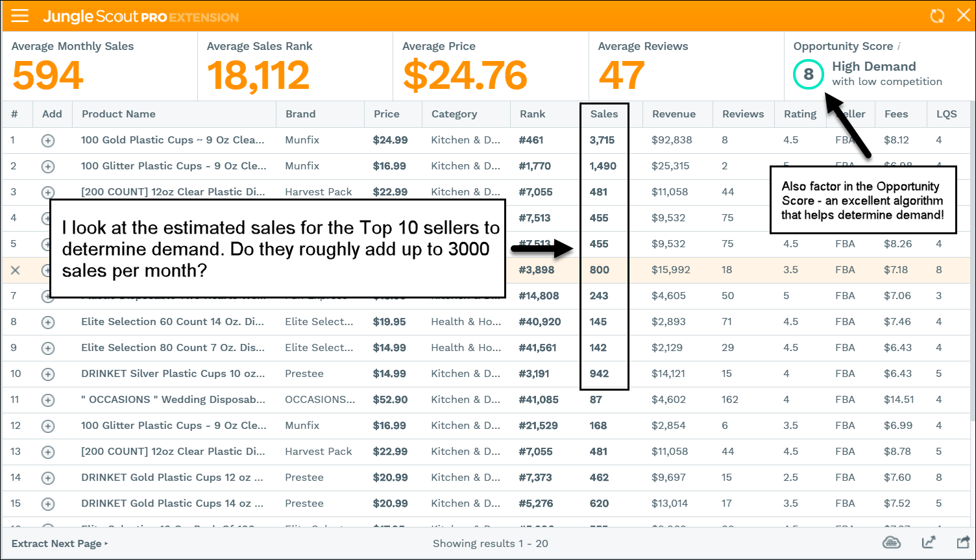This screenshot has height=560, width=976.
Task: Add Elite Selection 60 Count product
Action: (x=48, y=322)
